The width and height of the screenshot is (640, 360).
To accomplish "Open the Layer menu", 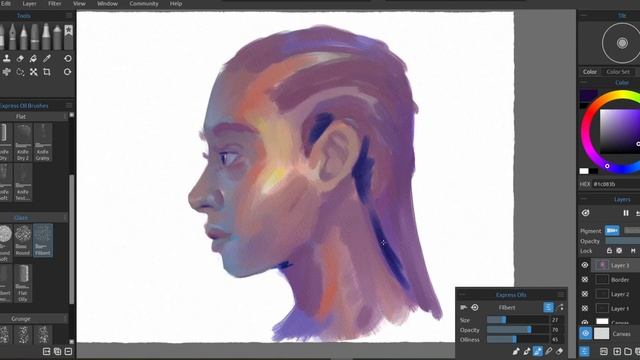I will [29, 4].
